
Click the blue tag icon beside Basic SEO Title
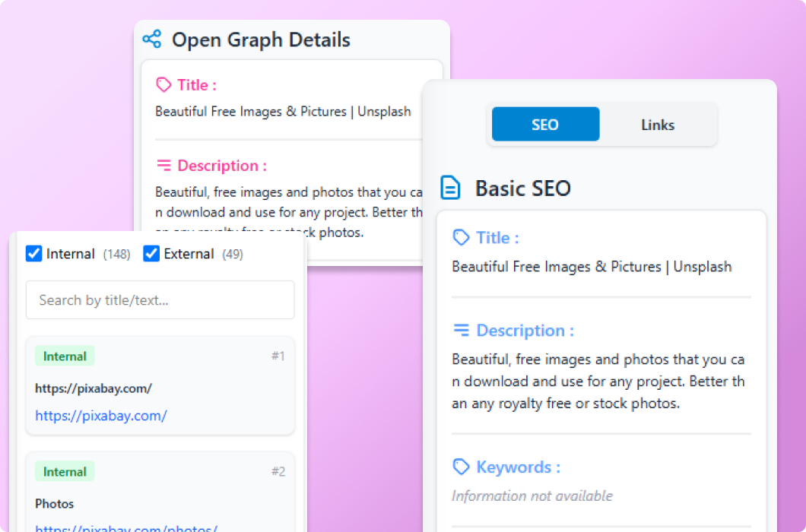pos(461,238)
